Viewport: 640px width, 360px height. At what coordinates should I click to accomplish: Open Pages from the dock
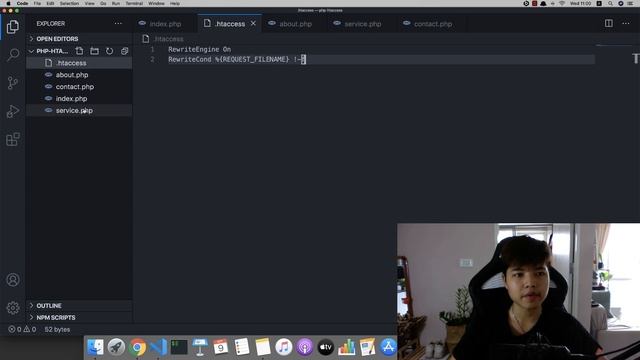pyautogui.click(x=367, y=347)
